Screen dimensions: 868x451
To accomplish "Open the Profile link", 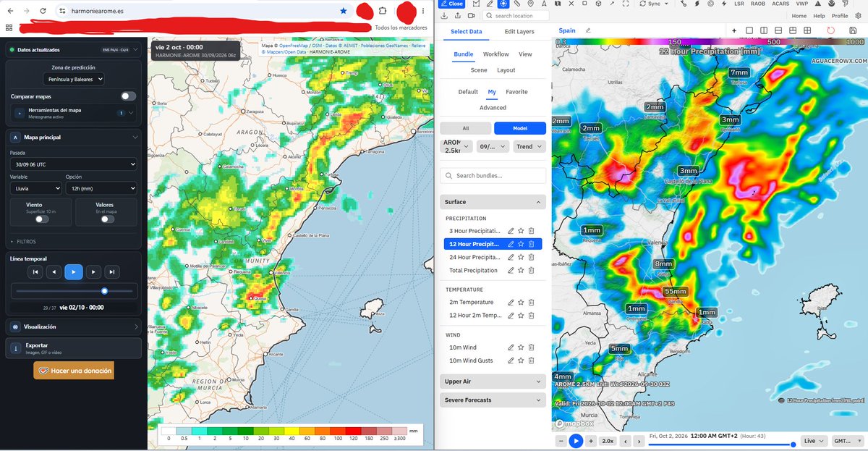I will [x=840, y=16].
